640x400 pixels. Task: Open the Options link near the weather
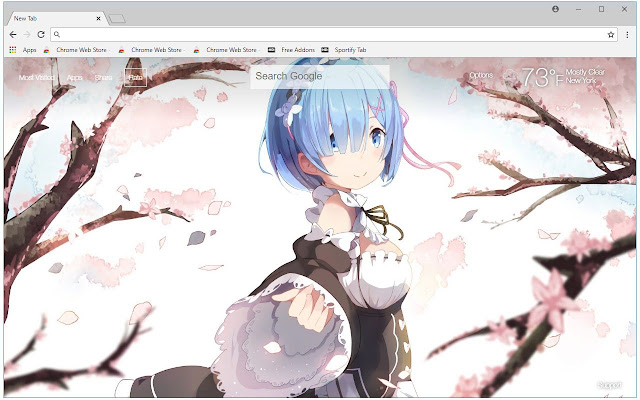(481, 75)
